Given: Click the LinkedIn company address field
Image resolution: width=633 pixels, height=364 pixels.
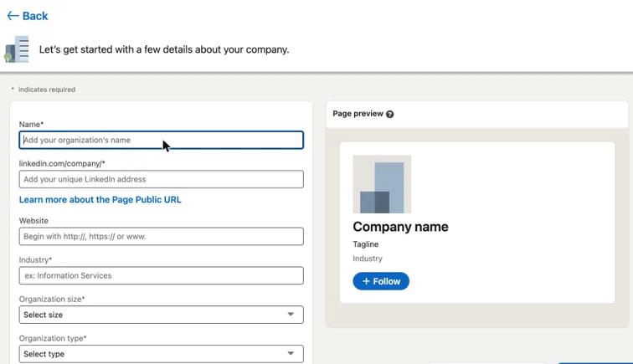Looking at the screenshot, I should pos(161,179).
